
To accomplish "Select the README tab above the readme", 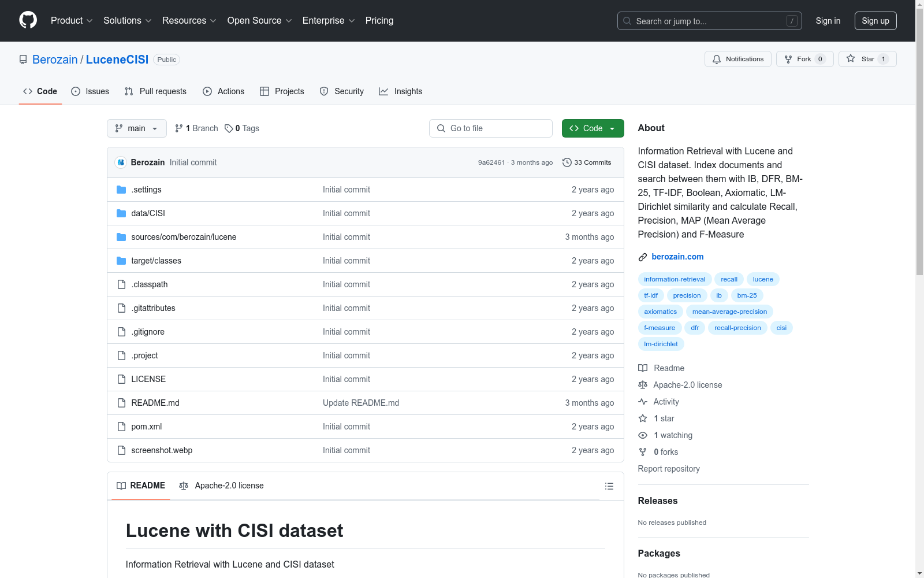I will click(141, 486).
